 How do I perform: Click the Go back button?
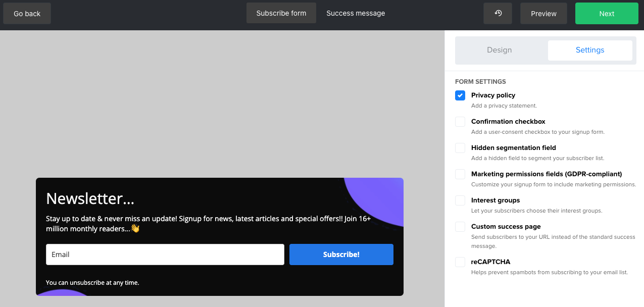[x=27, y=14]
